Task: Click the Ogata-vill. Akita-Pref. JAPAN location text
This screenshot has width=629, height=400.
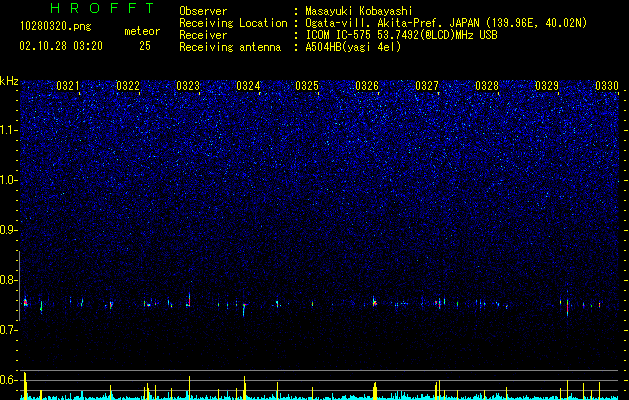Action: click(445, 23)
